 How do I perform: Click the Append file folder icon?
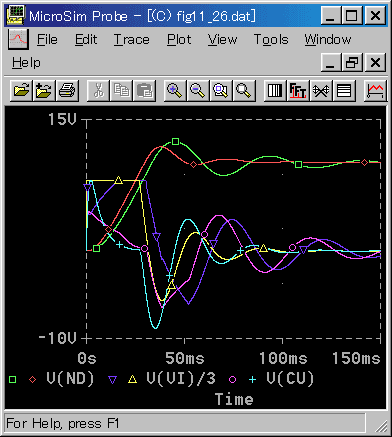(44, 90)
